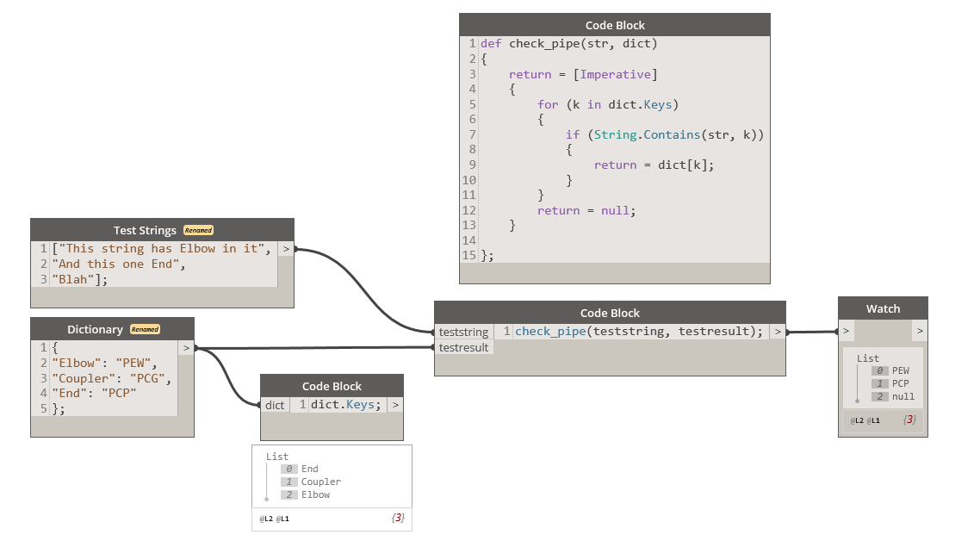Click the output port of the check_pipe Code Block
Viewport: 980px width, 541px height.
tap(778, 331)
